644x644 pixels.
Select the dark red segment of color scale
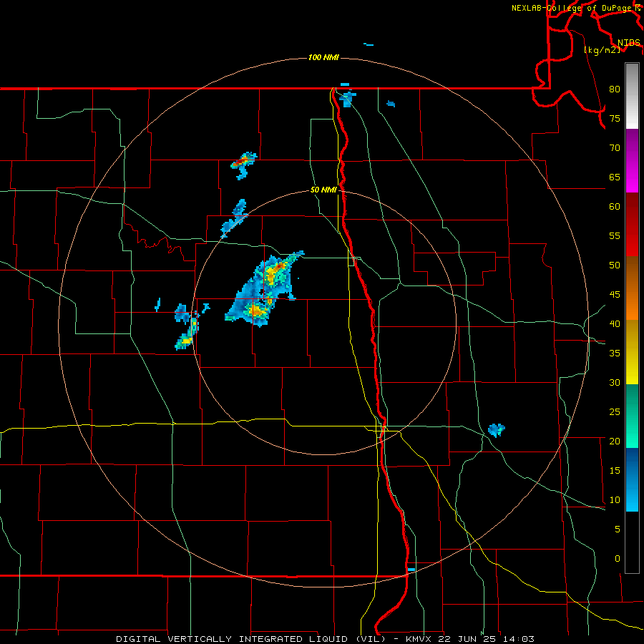pos(632,224)
